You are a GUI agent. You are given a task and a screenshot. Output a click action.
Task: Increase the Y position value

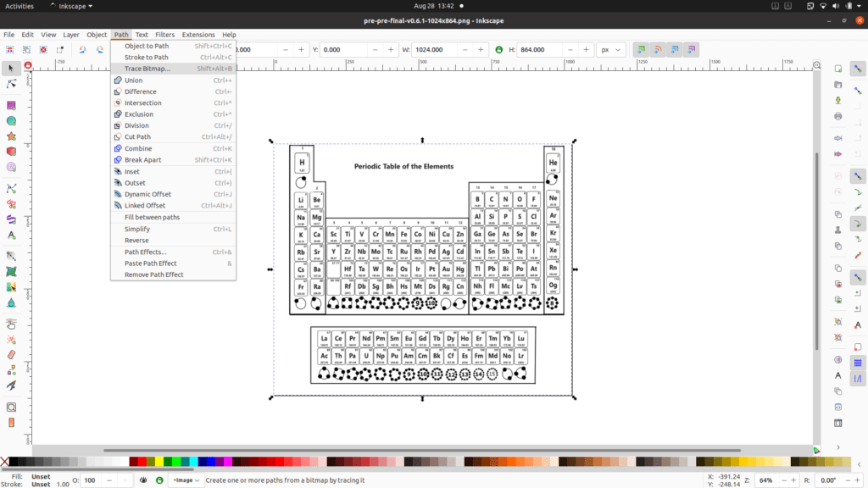pyautogui.click(x=390, y=49)
